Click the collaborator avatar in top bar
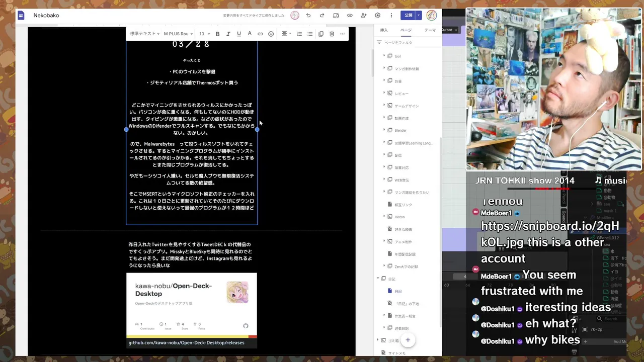This screenshot has height=362, width=644. [x=295, y=15]
